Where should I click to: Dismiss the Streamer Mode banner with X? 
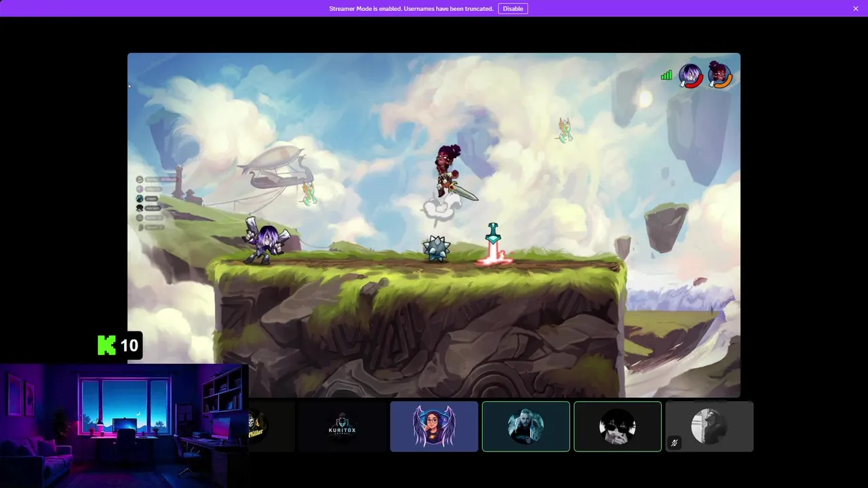click(x=856, y=9)
